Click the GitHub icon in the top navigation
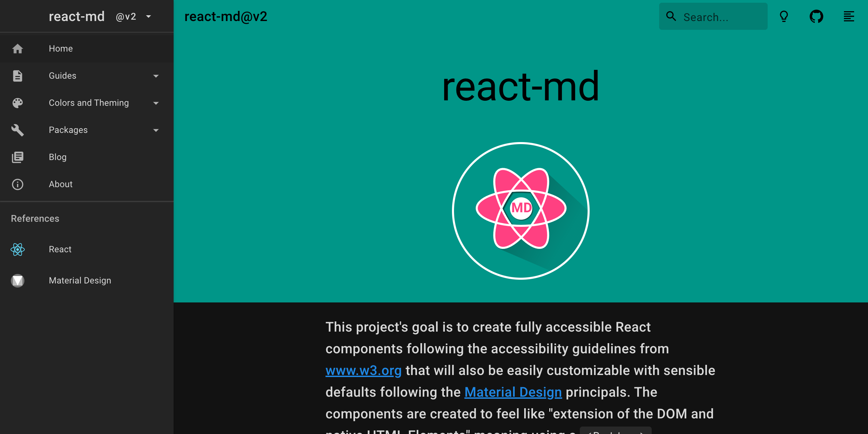The width and height of the screenshot is (868, 434). (x=816, y=17)
